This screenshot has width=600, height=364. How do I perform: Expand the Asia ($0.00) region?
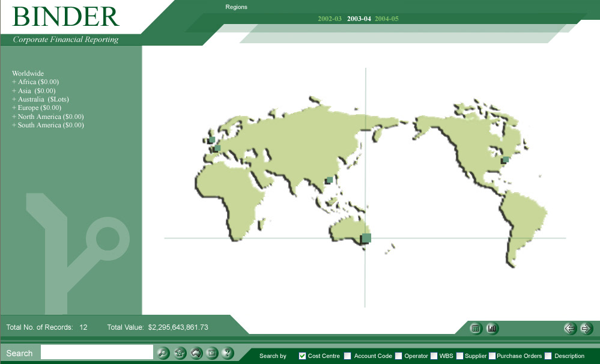(34, 91)
